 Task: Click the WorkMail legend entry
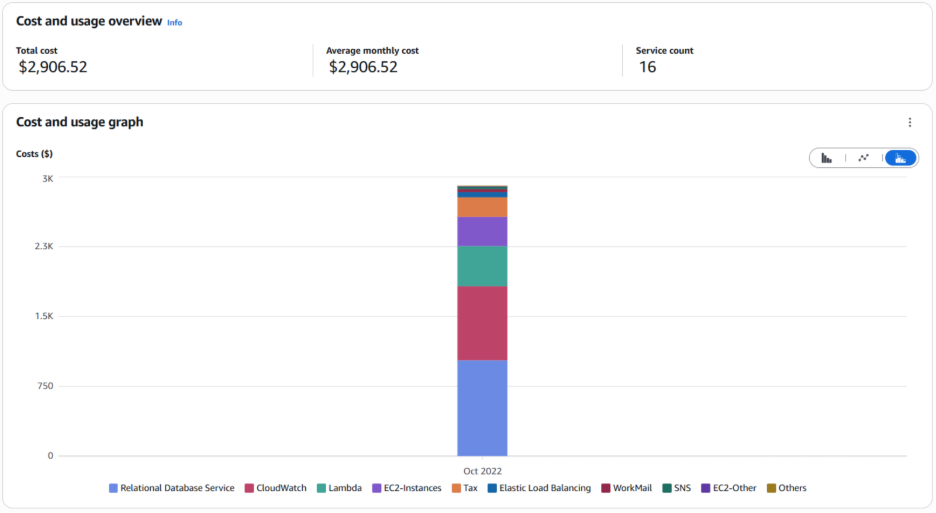(x=626, y=488)
